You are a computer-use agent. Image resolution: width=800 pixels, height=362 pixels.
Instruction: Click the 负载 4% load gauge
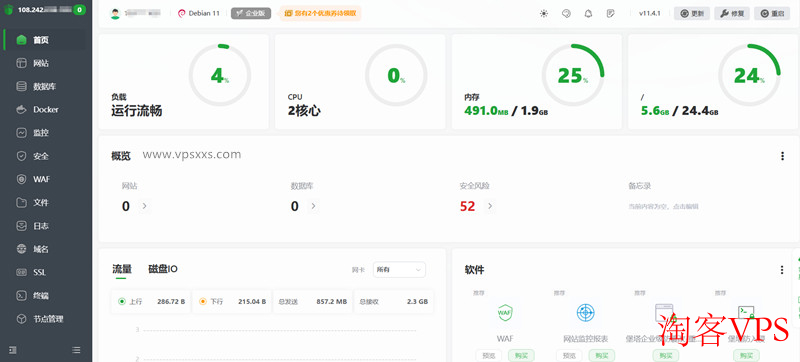pos(220,75)
